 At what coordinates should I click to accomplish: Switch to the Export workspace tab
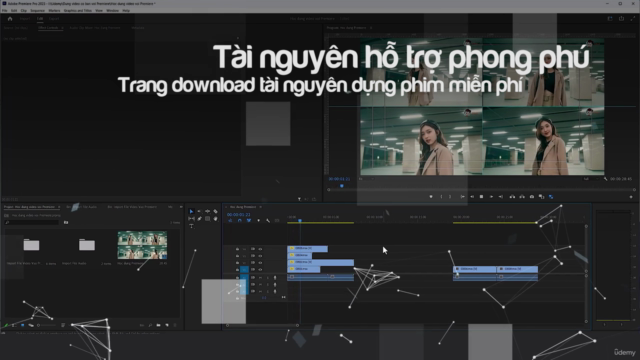pyautogui.click(x=54, y=19)
